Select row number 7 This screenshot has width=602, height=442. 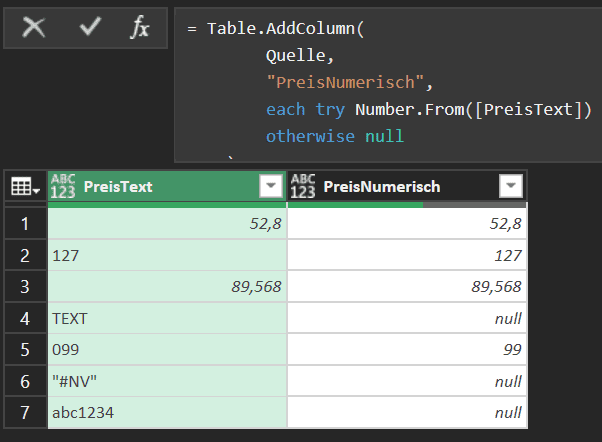point(24,413)
